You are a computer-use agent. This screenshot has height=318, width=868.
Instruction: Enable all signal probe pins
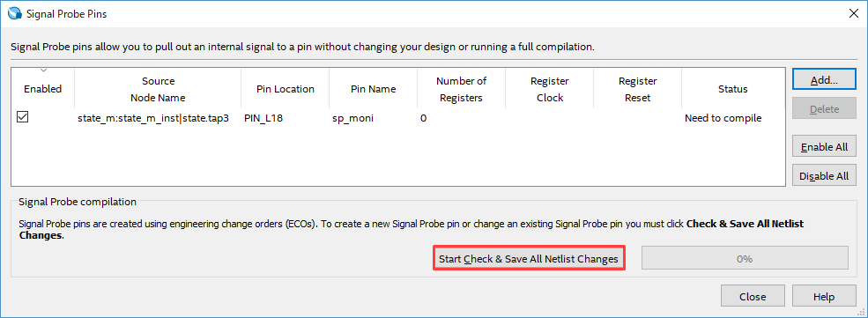coord(824,147)
